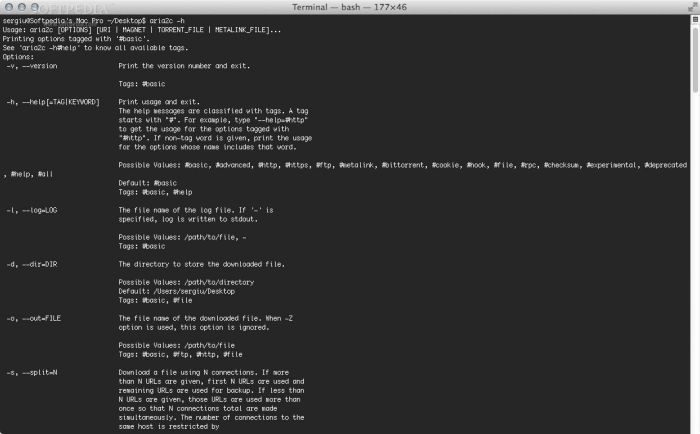Viewport: 700px width, 434px height.
Task: Click 'The file name of the log file' line
Action: pyautogui.click(x=196, y=210)
